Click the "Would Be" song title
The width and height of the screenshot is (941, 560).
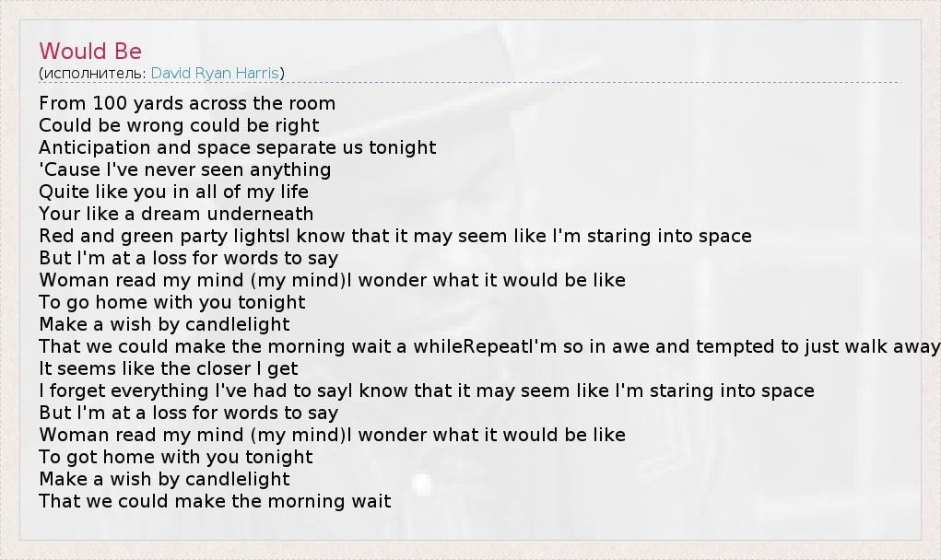[x=90, y=52]
